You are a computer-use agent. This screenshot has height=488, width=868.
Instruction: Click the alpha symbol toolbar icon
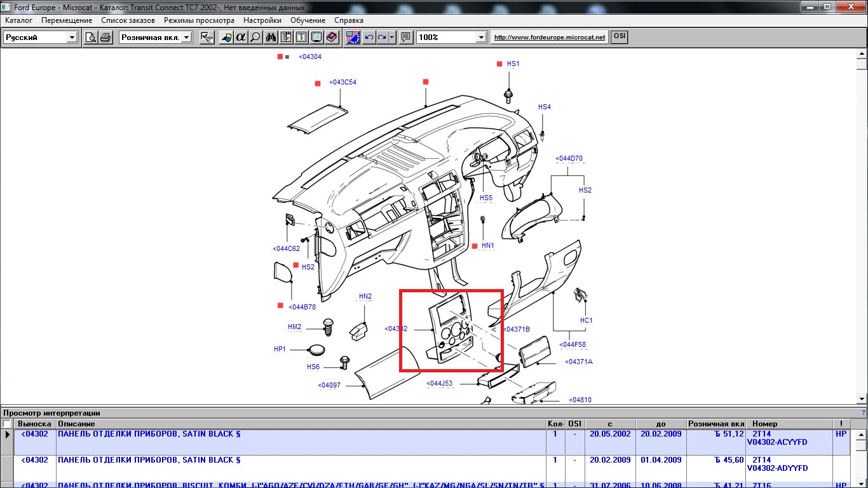[240, 37]
